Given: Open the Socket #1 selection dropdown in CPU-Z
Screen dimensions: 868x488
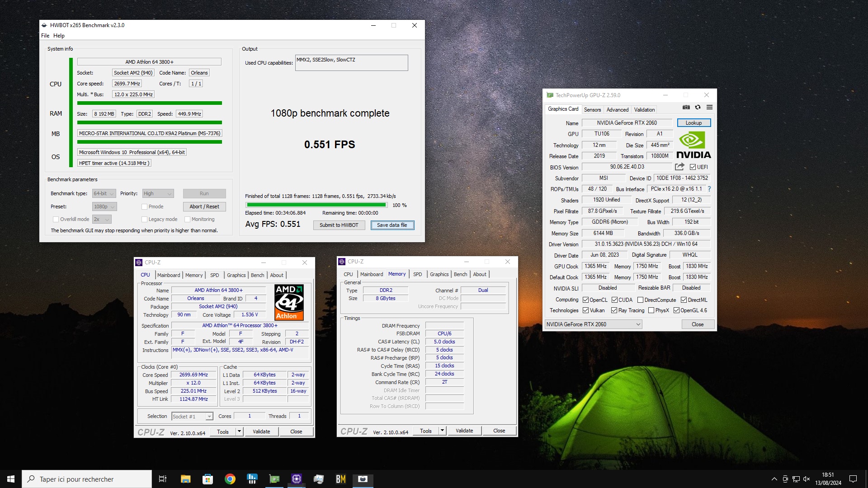Looking at the screenshot, I should click(192, 417).
